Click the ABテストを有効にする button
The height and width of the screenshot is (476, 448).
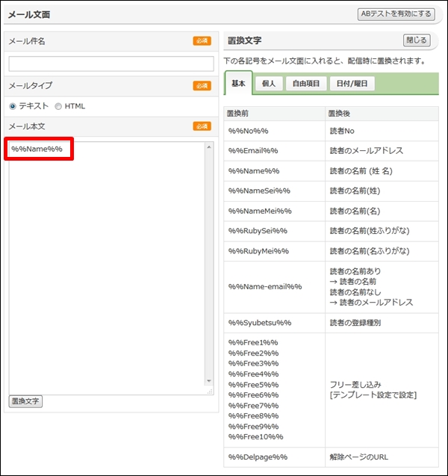(396, 14)
